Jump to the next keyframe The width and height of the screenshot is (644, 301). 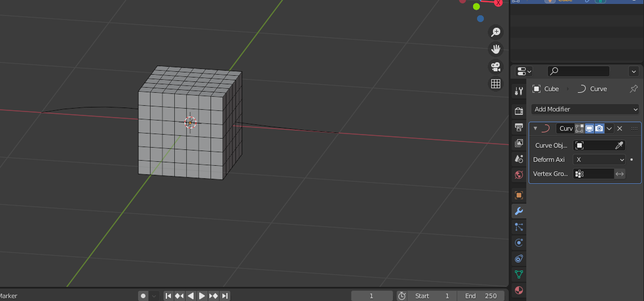pyautogui.click(x=213, y=296)
